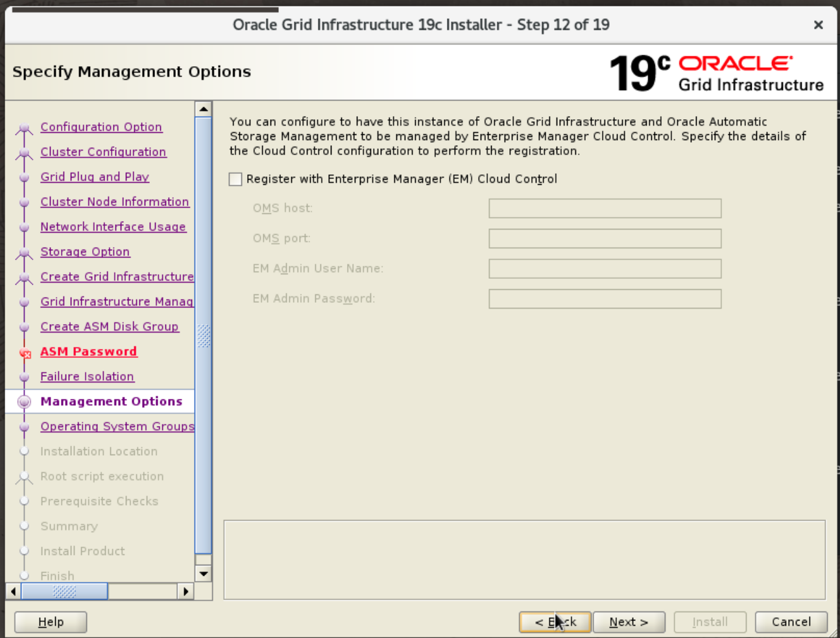Screen dimensions: 840x638
Task: Click the Cancel button
Action: (x=791, y=622)
